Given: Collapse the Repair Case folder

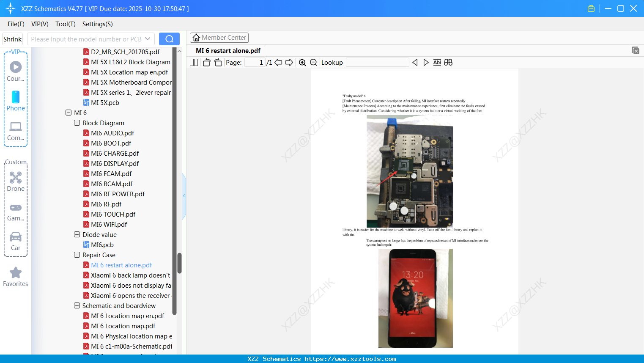Looking at the screenshot, I should 77,255.
